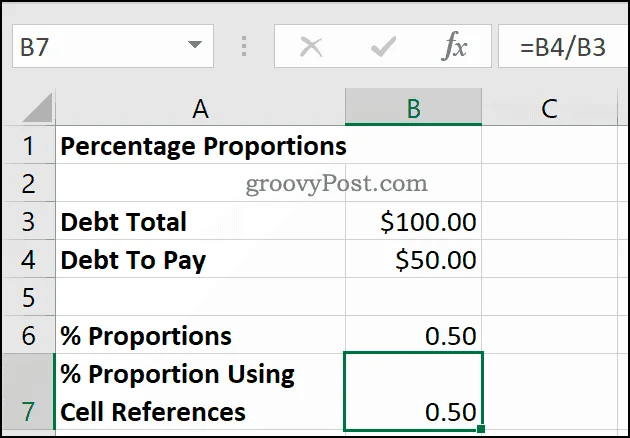Select row 1 header
The image size is (630, 438).
pyautogui.click(x=28, y=145)
